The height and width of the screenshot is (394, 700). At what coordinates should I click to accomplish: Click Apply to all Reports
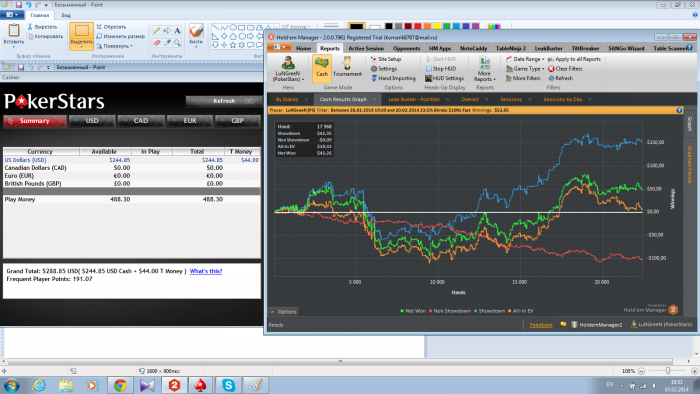click(574, 59)
